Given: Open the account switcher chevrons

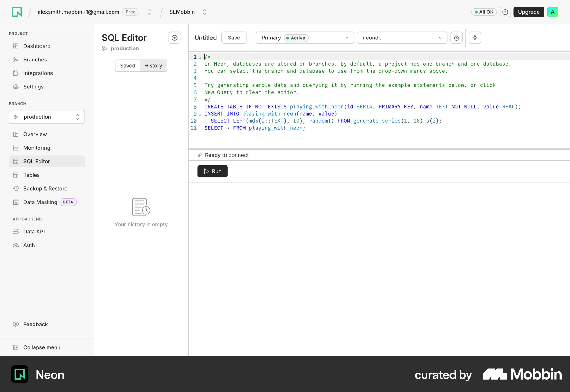Looking at the screenshot, I should click(149, 12).
